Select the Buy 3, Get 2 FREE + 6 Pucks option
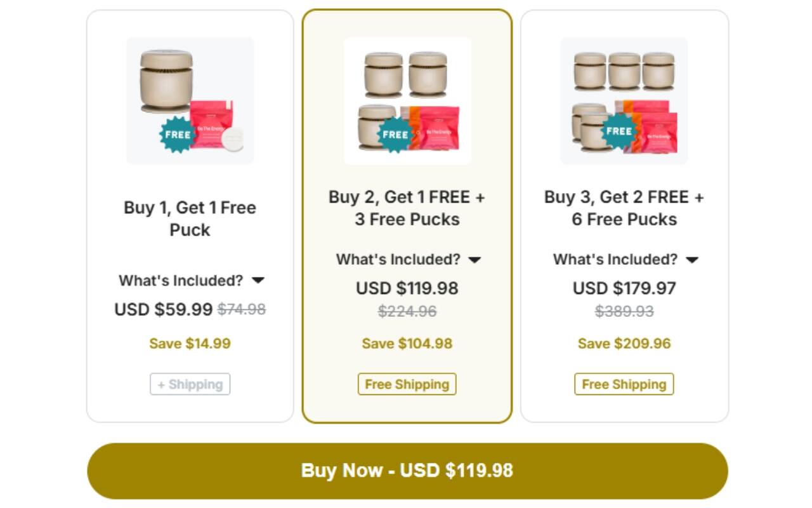 624,208
